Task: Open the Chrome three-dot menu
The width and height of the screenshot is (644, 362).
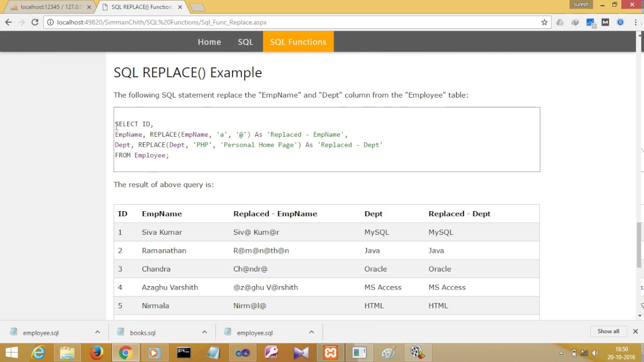Action: point(635,22)
